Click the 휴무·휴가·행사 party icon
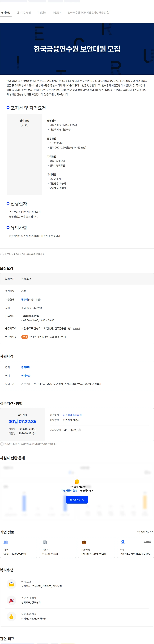154x644 pixels. 11,600
